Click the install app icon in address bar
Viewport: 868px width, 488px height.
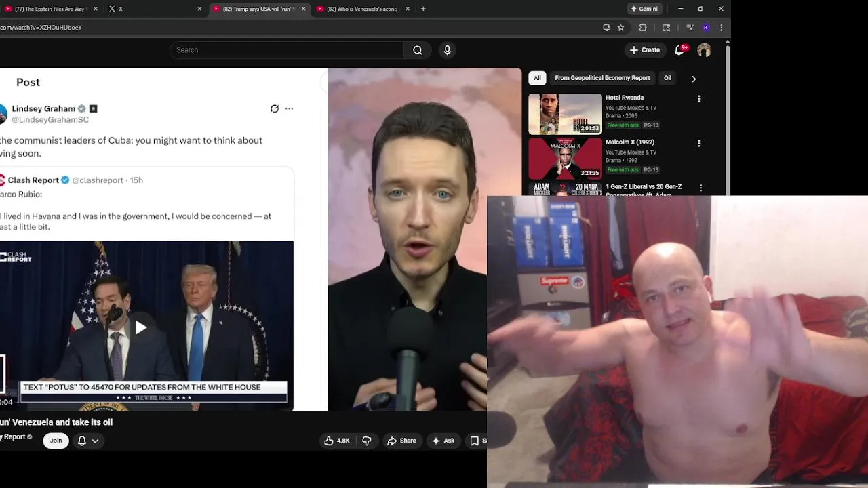[x=606, y=28]
